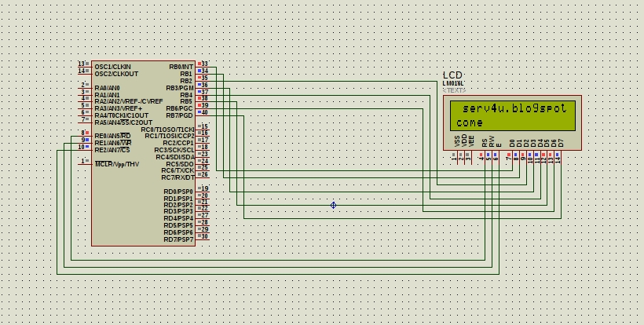The image size is (644, 325).
Task: Select the RB1 pin label
Action: pos(186,74)
